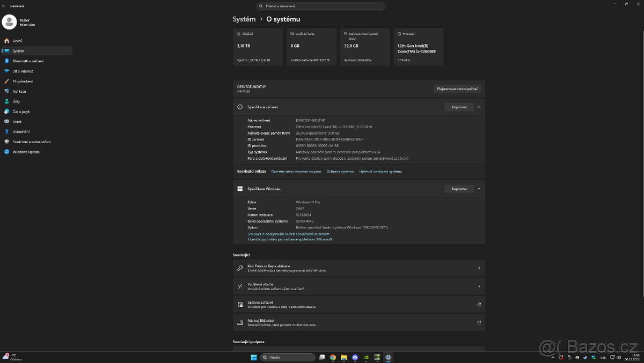
Task: Copy device specs with Kopírovat button
Action: coord(459,107)
